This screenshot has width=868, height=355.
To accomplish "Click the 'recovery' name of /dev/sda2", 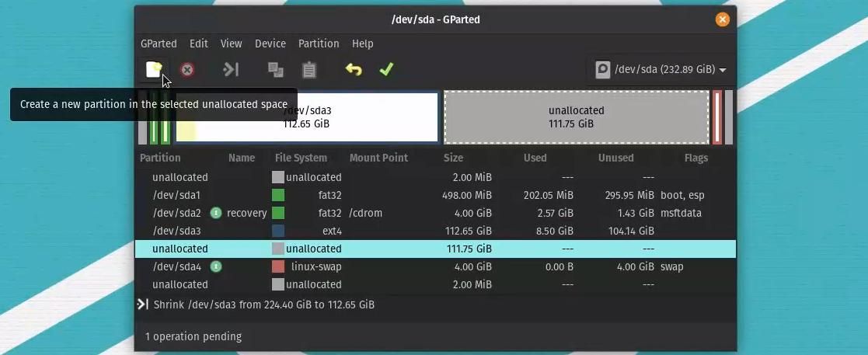I will 246,213.
